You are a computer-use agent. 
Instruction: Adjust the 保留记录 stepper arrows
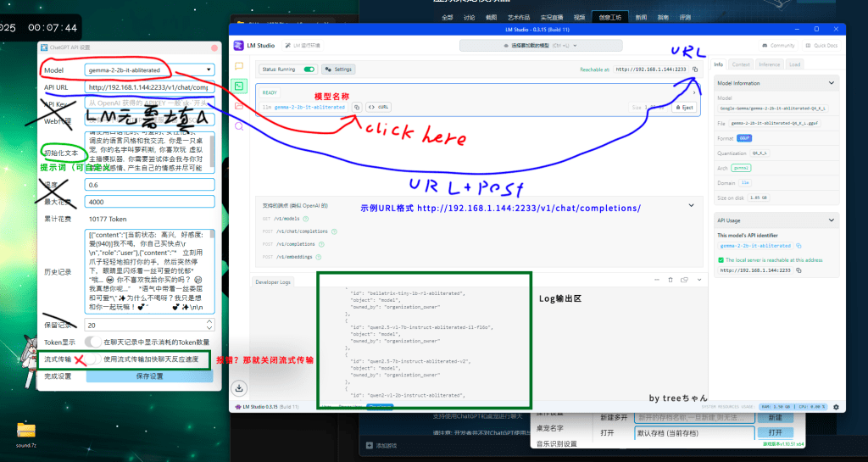pyautogui.click(x=209, y=325)
